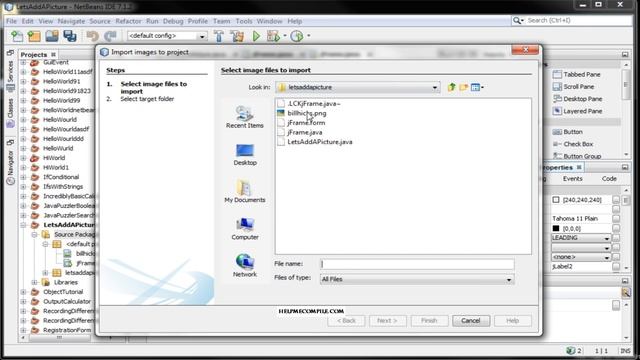The height and width of the screenshot is (360, 640).
Task: Expand the Libraries node
Action: coord(35,282)
